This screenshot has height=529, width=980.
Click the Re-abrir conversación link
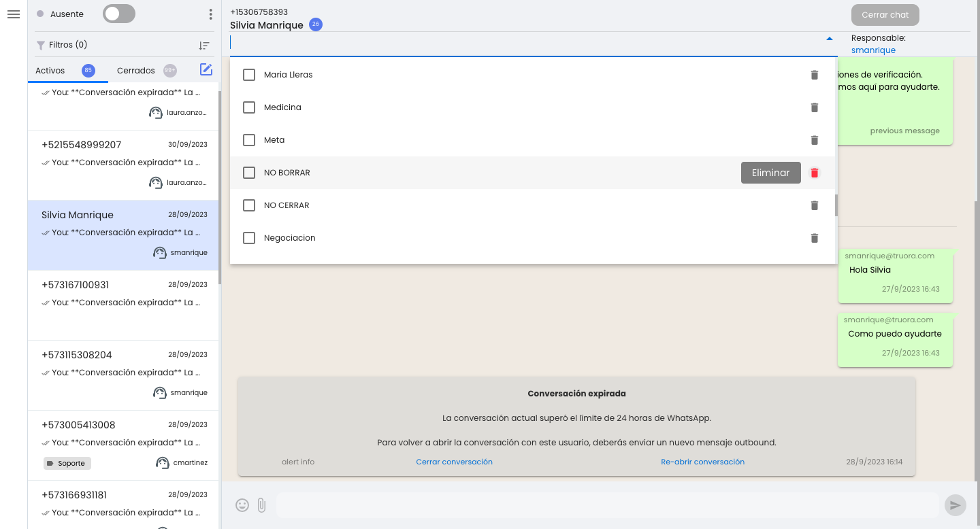pos(702,462)
